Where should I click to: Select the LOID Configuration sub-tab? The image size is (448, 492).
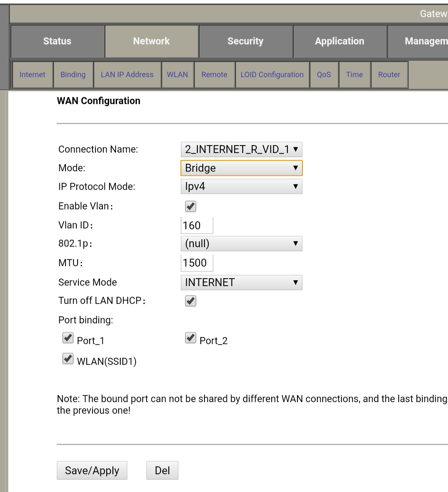coord(272,75)
